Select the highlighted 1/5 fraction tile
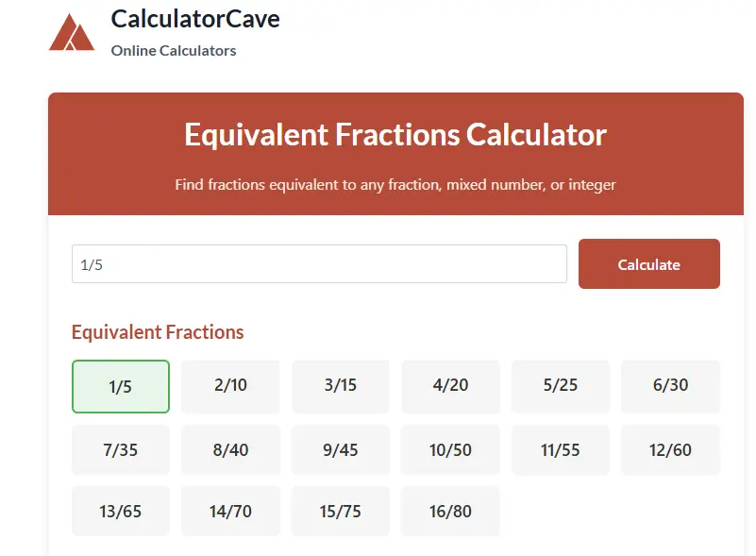This screenshot has width=756, height=556. click(x=120, y=386)
